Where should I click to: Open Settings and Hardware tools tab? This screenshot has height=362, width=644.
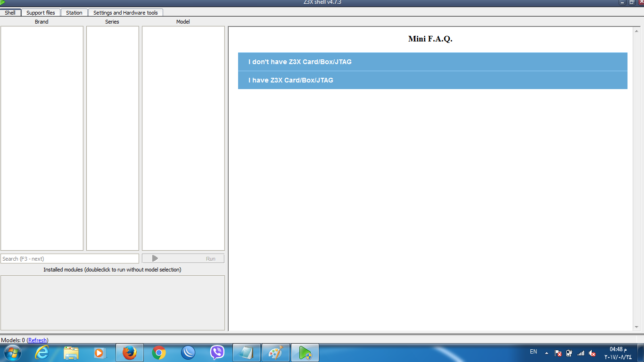point(125,13)
